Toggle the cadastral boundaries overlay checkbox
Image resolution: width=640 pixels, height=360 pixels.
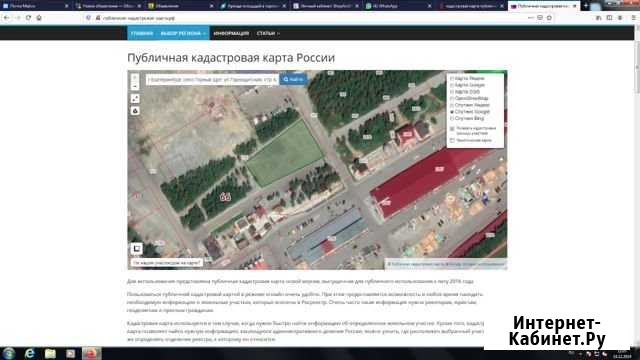tap(452, 129)
